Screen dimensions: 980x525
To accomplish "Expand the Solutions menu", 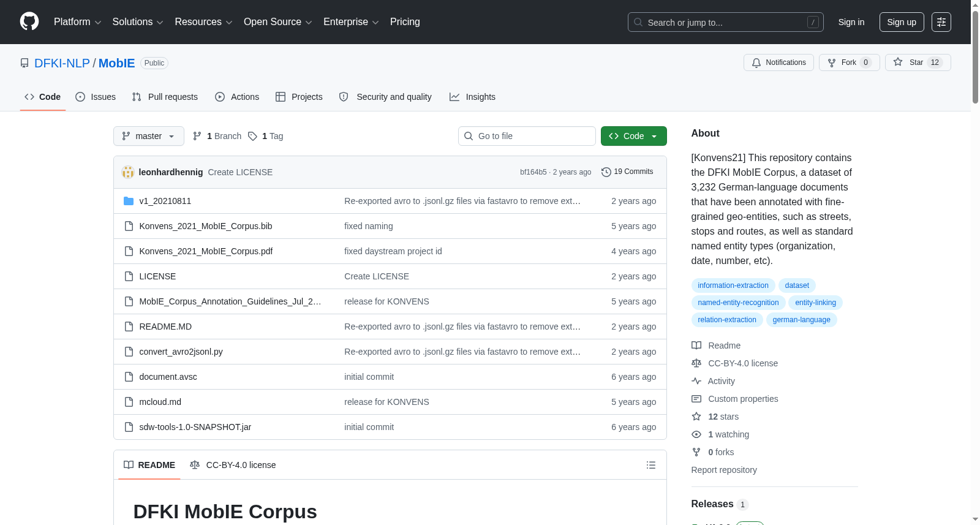I will (x=138, y=22).
